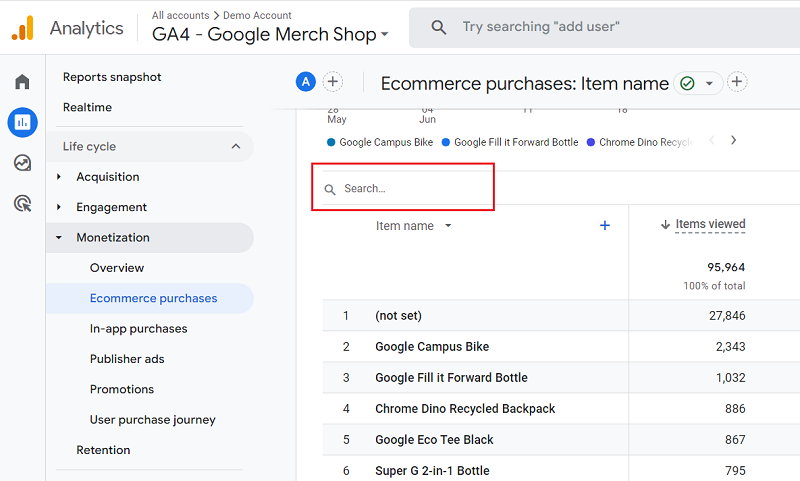Open the Retention report
The width and height of the screenshot is (800, 481).
103,450
